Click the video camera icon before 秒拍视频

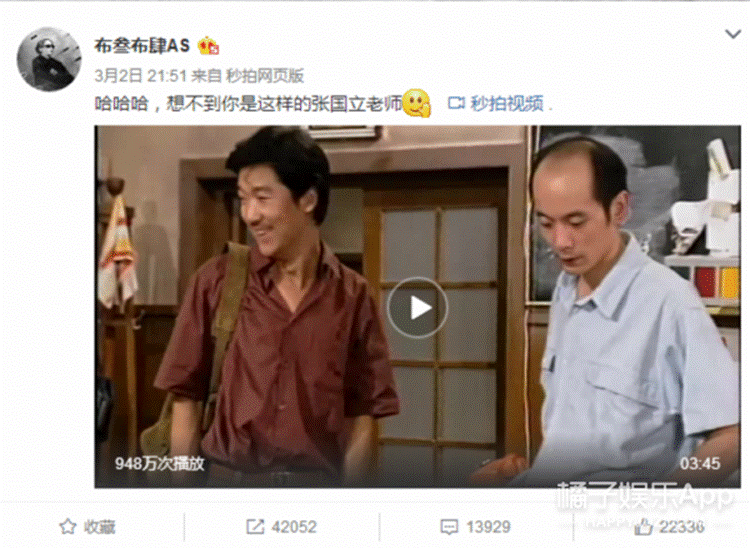[x=456, y=103]
